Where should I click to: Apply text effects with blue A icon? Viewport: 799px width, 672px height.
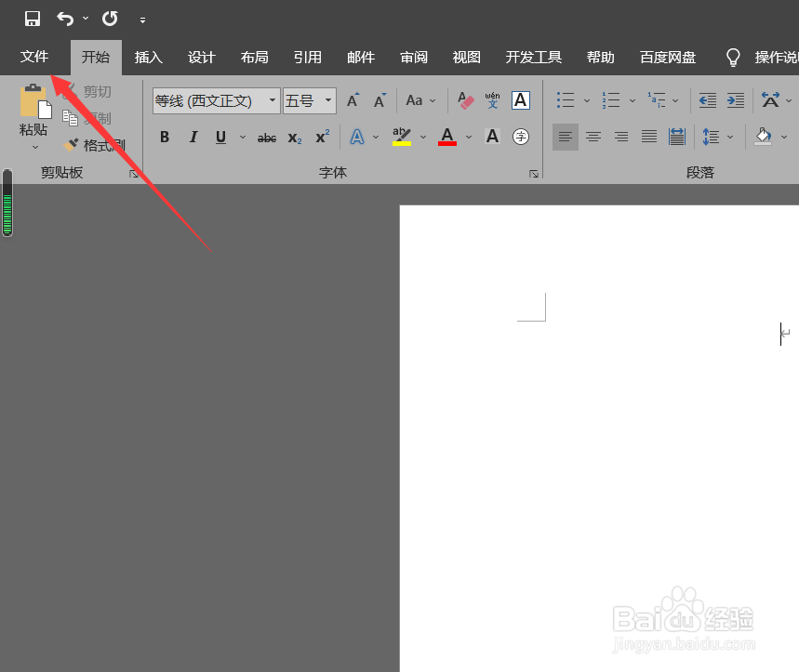(357, 137)
